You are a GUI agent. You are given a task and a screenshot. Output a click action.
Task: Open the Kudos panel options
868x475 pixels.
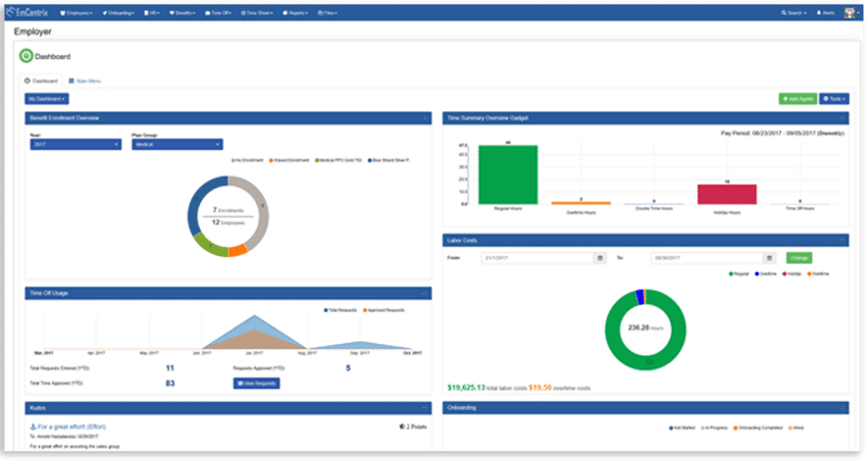[425, 408]
